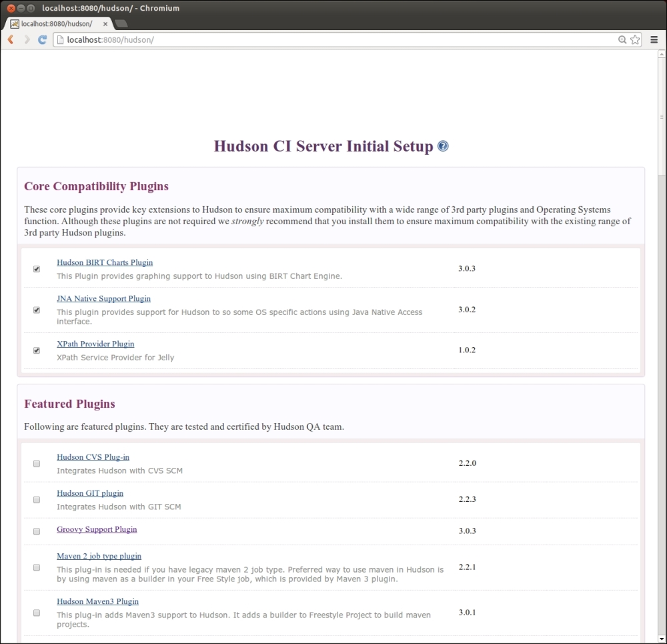The width and height of the screenshot is (667, 644).
Task: Tick the Hudson Maven3 Plugin checkbox
Action: [x=37, y=613]
